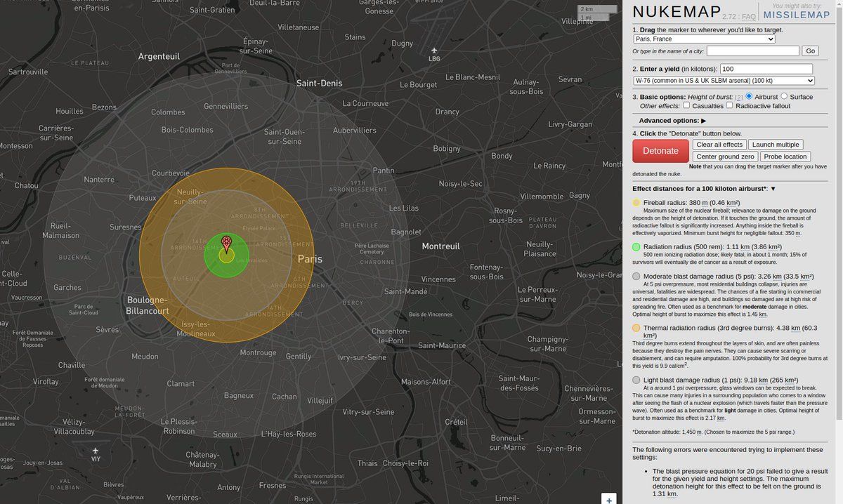
Task: Open the Paris, France city preset dropdown
Action: pos(703,39)
